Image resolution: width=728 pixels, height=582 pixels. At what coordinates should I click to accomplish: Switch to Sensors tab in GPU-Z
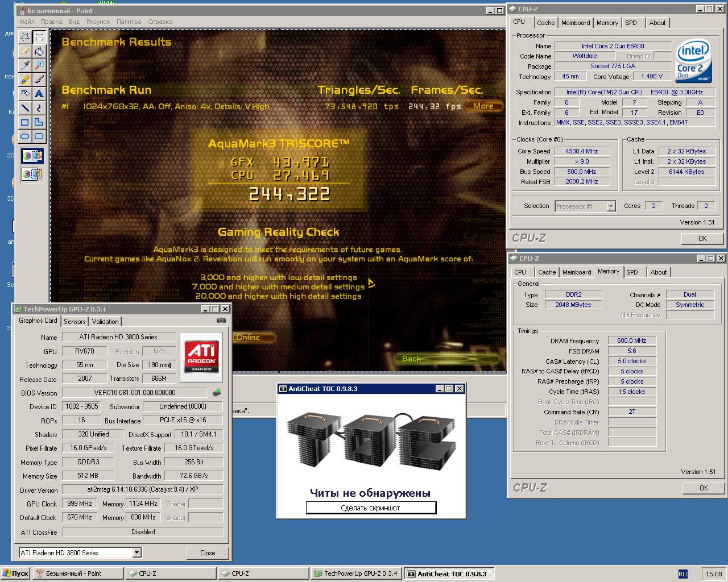(75, 322)
